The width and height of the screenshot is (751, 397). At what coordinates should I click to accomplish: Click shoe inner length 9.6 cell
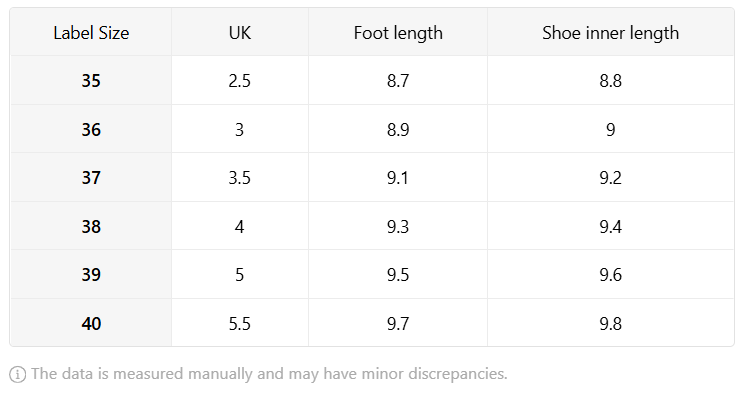611,274
